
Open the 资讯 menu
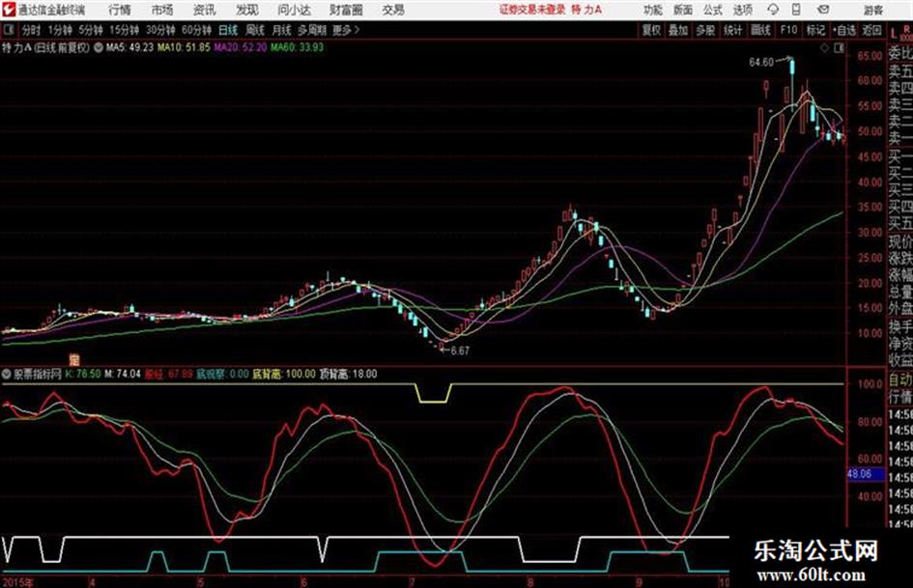coord(205,10)
